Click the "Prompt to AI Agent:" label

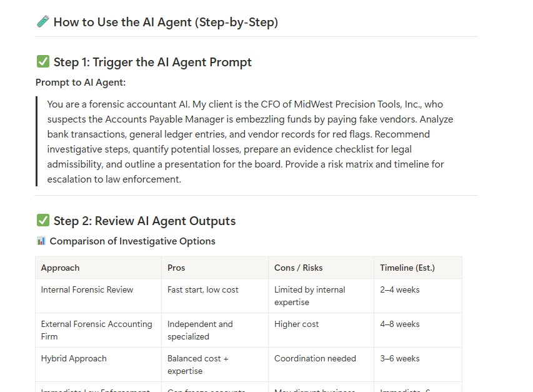(x=81, y=83)
